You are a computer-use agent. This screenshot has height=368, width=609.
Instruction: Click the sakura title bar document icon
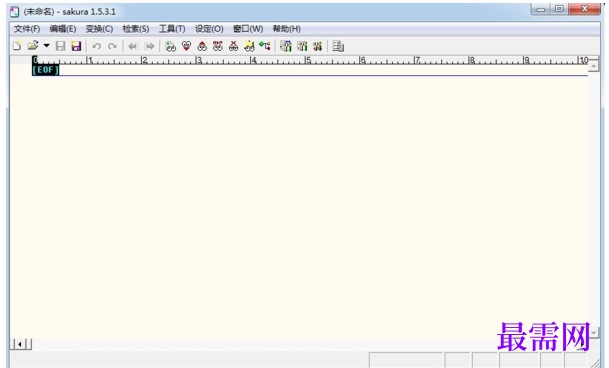[x=14, y=12]
